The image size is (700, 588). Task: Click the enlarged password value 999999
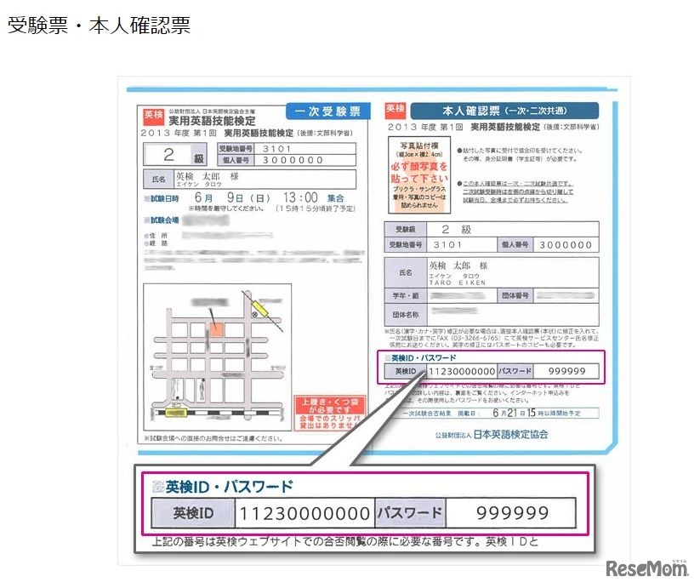513,512
